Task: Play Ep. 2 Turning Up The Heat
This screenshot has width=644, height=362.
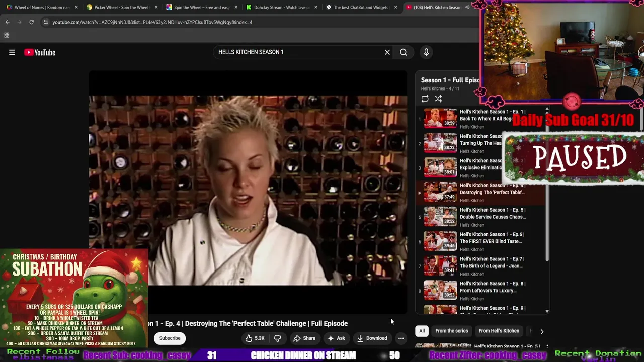Action: point(480,144)
